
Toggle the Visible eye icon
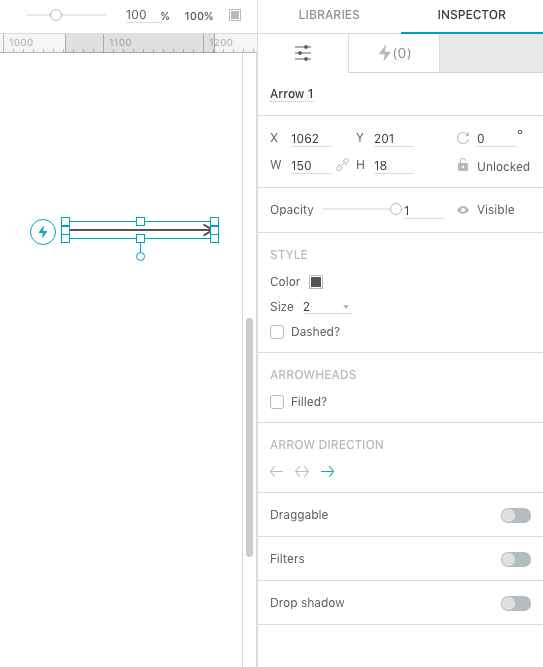(x=463, y=210)
